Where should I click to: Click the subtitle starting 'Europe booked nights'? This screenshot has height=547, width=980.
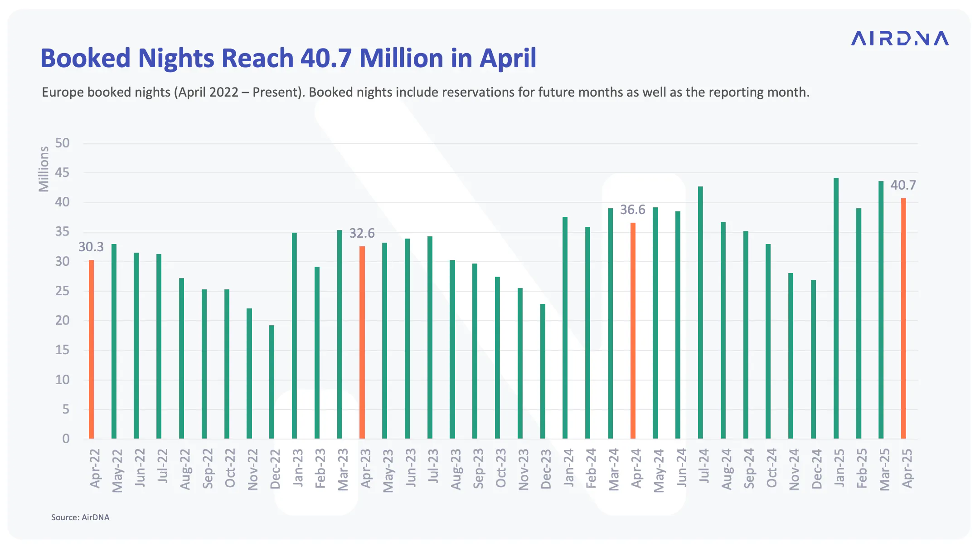click(x=426, y=92)
